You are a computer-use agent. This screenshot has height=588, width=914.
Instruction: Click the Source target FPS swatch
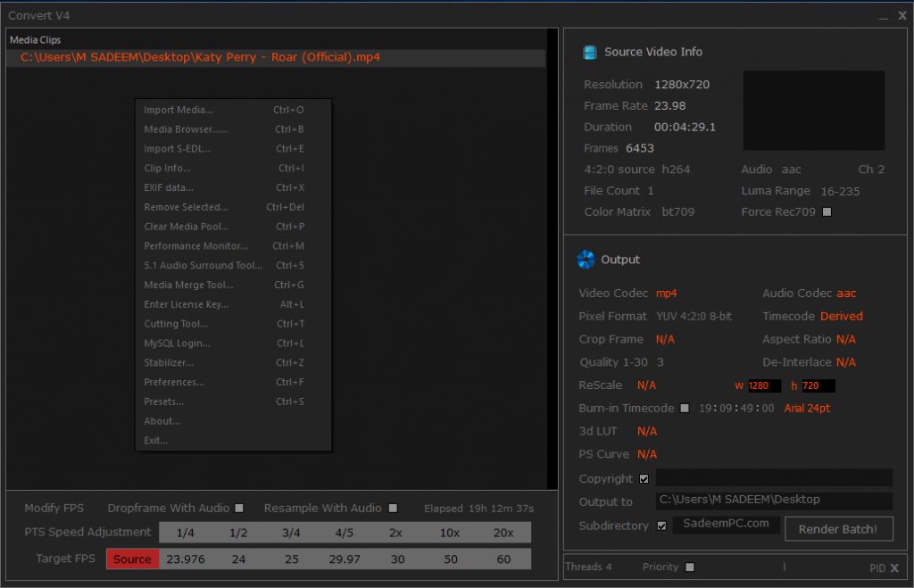coord(132,559)
